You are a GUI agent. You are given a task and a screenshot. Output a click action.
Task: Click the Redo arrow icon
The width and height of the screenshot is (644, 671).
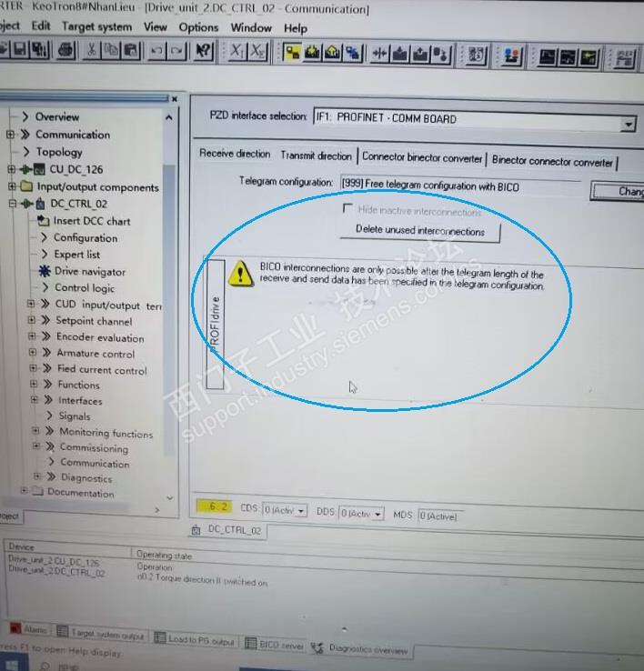[176, 51]
